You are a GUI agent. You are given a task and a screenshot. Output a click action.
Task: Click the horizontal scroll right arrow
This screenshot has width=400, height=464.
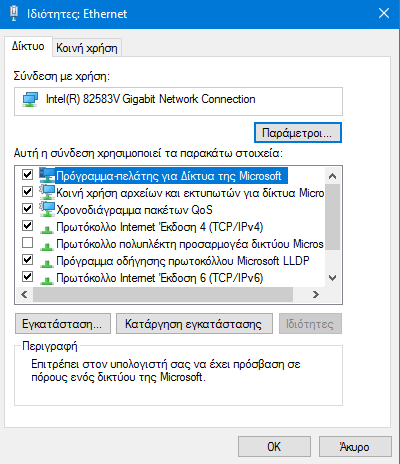click(316, 295)
